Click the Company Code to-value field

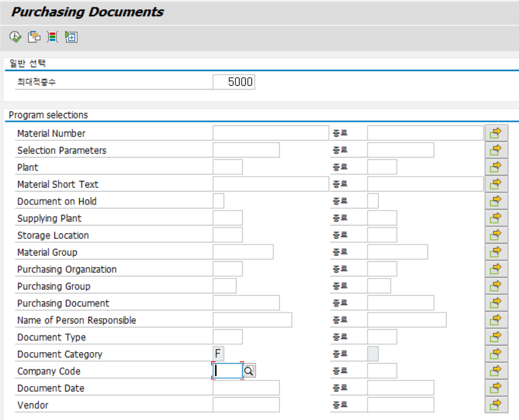[x=382, y=371]
